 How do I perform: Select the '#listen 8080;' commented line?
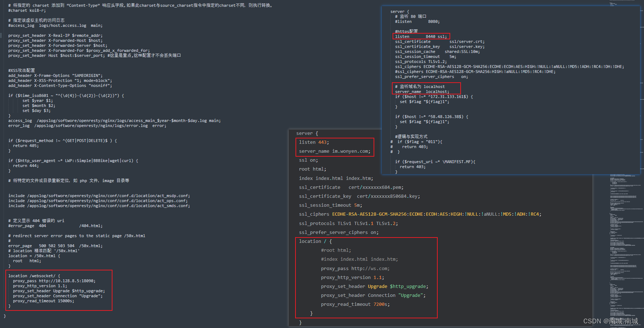(417, 21)
